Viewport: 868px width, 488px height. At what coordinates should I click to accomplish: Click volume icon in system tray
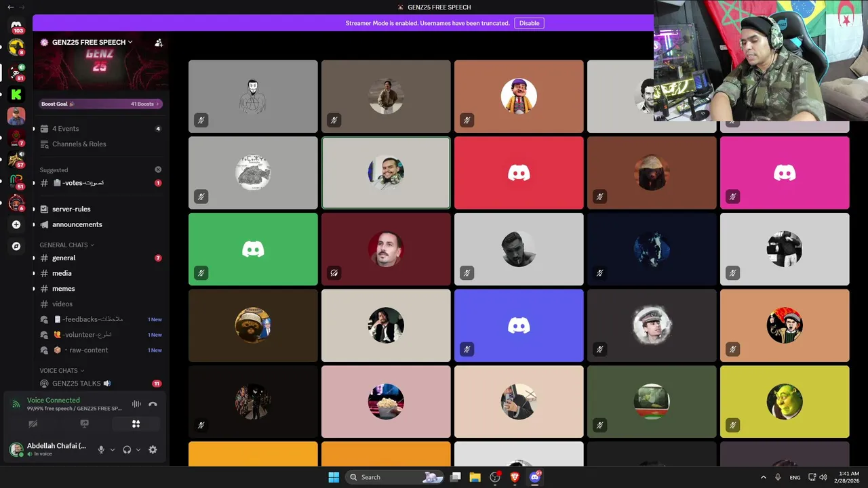823,477
